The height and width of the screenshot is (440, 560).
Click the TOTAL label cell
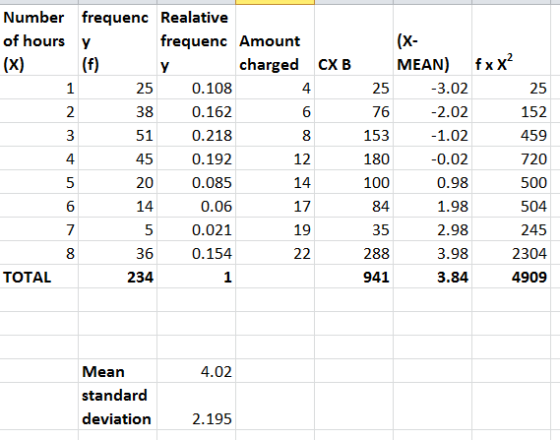(39, 277)
